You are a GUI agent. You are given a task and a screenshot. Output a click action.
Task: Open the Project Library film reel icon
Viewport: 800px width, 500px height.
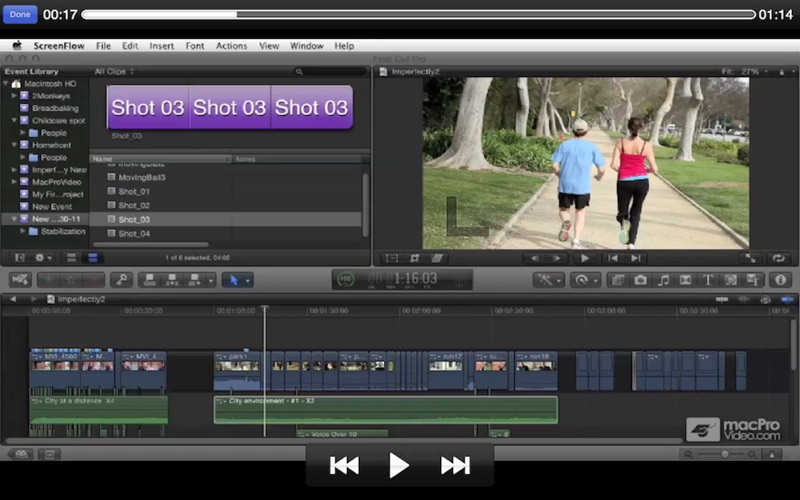pyautogui.click(x=21, y=454)
